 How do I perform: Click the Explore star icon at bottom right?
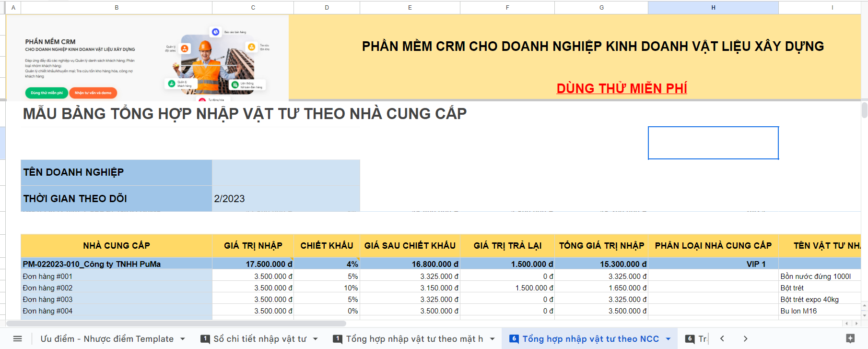point(850,338)
